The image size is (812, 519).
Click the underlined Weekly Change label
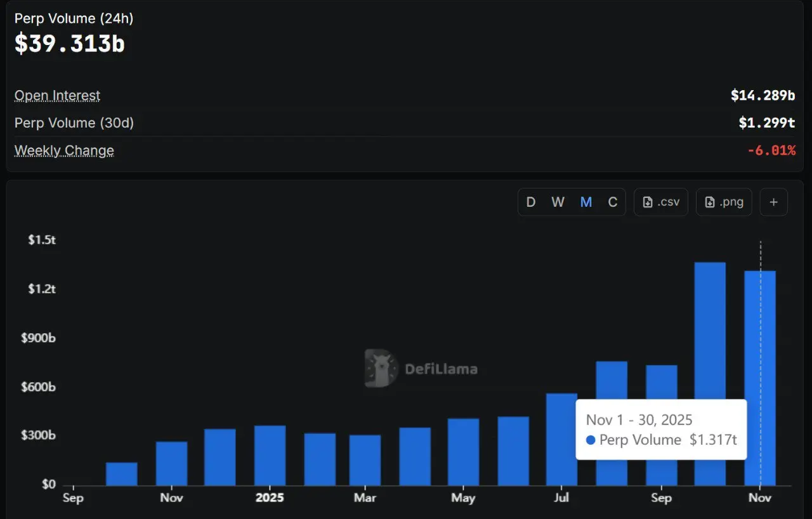point(64,151)
